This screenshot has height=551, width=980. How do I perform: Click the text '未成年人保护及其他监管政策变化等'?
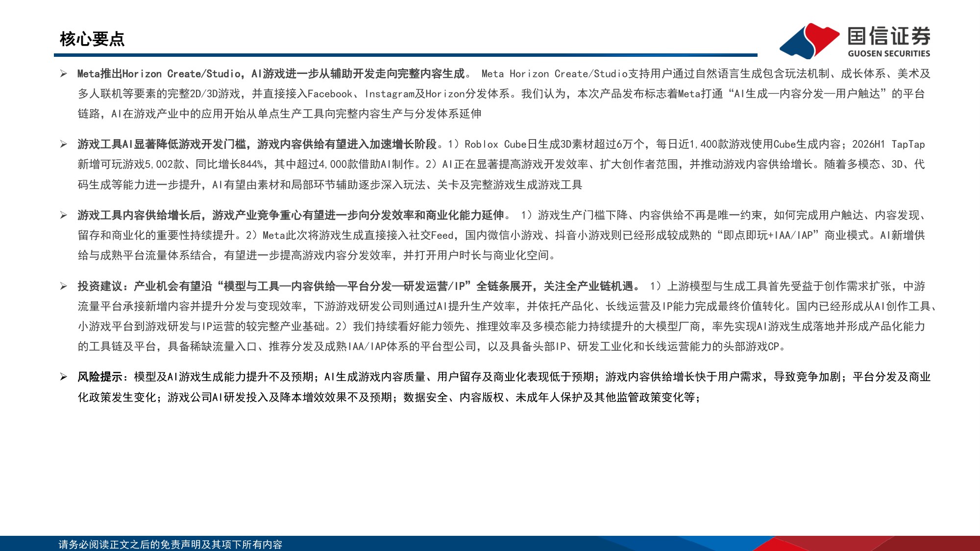605,398
